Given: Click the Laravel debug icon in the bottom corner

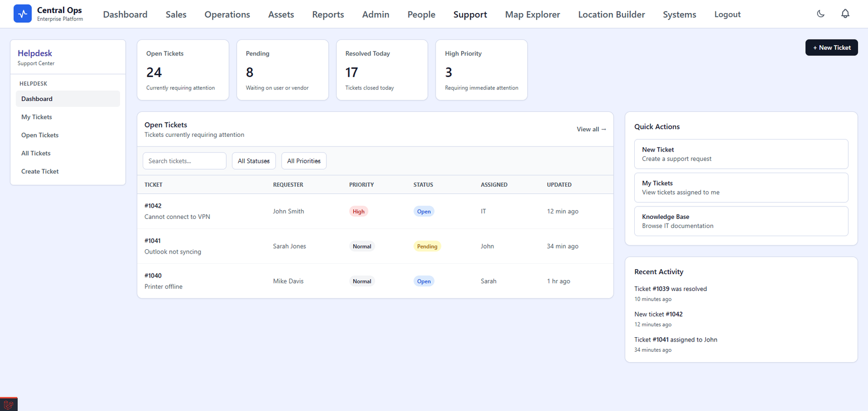Looking at the screenshot, I should [9, 404].
